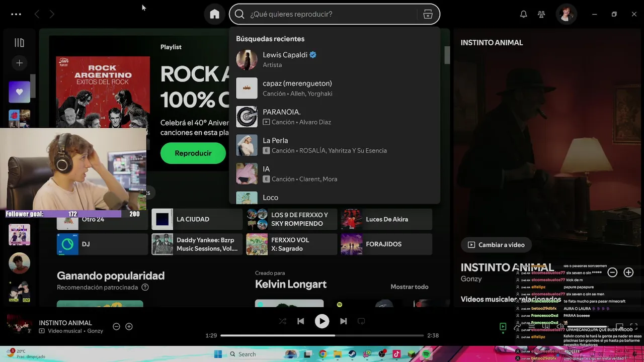Click the magnifier search icon

[239, 14]
